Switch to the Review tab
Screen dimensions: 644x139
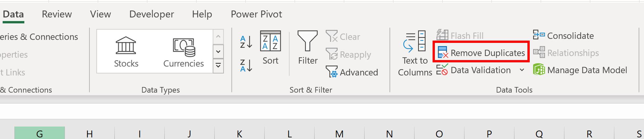(x=57, y=14)
